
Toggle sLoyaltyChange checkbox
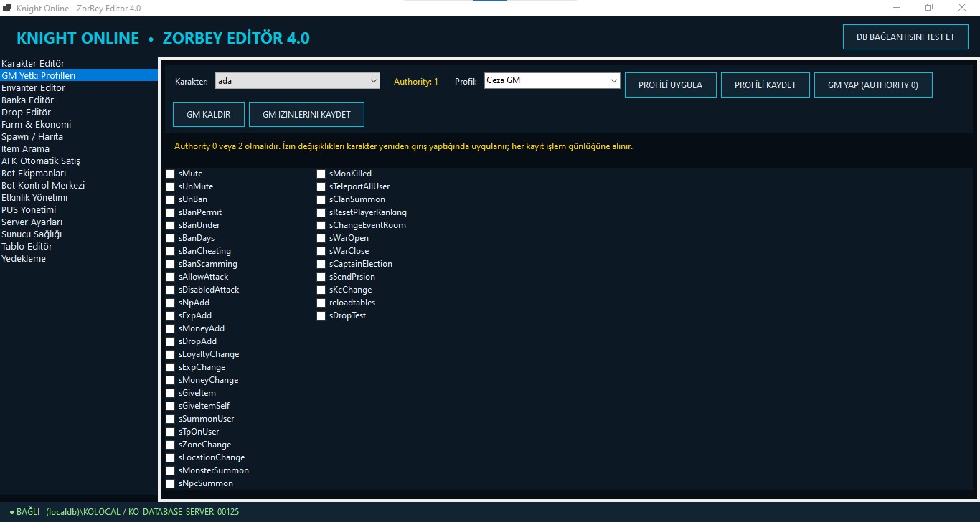[171, 354]
